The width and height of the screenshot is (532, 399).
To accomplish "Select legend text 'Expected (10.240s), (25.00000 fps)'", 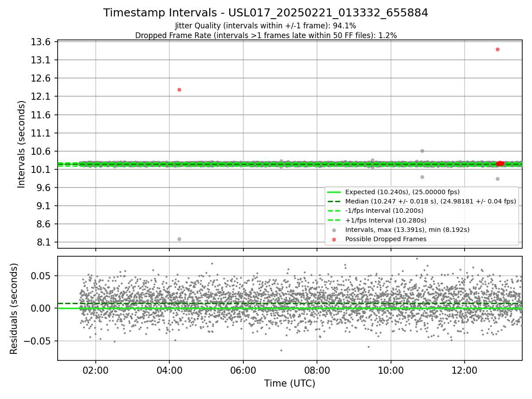I will click(403, 192).
